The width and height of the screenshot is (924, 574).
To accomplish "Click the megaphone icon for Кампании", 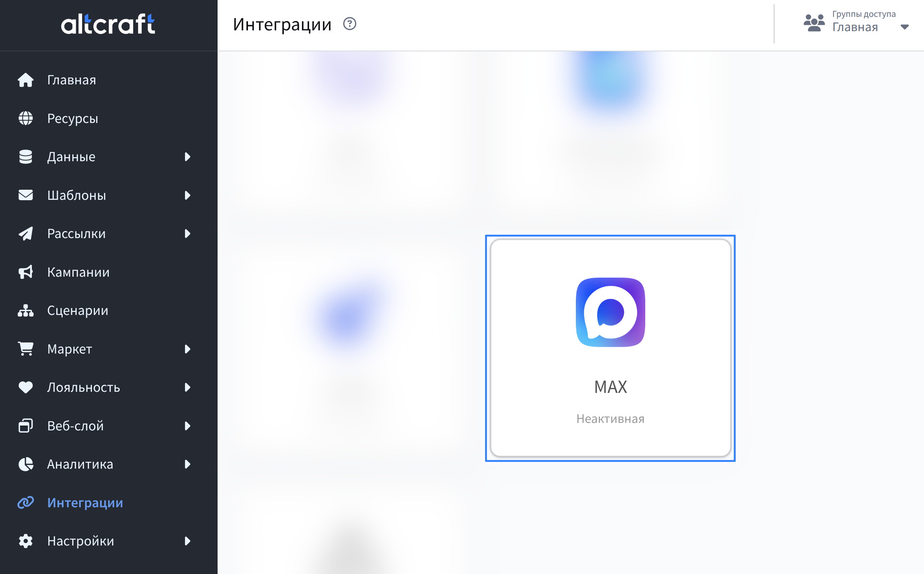I will (26, 272).
